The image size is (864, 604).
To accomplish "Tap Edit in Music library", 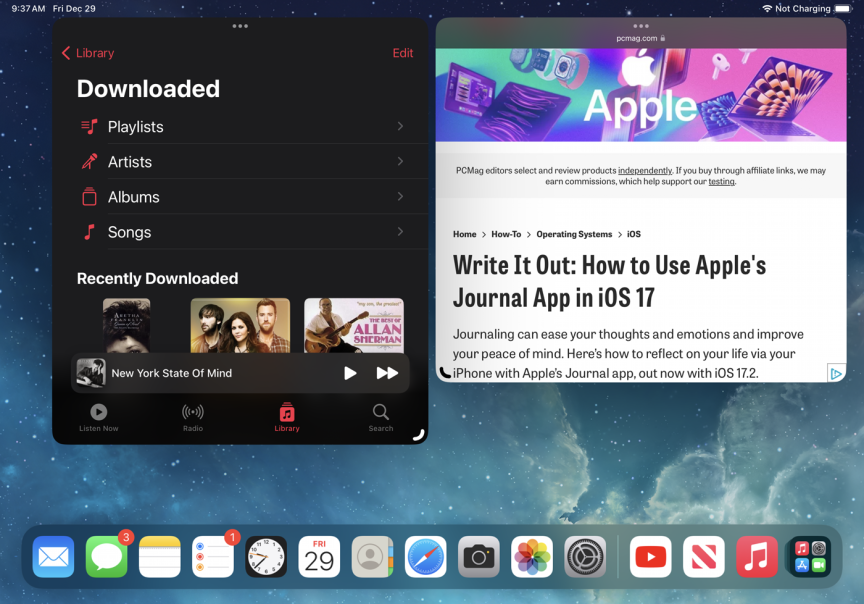I will (403, 53).
